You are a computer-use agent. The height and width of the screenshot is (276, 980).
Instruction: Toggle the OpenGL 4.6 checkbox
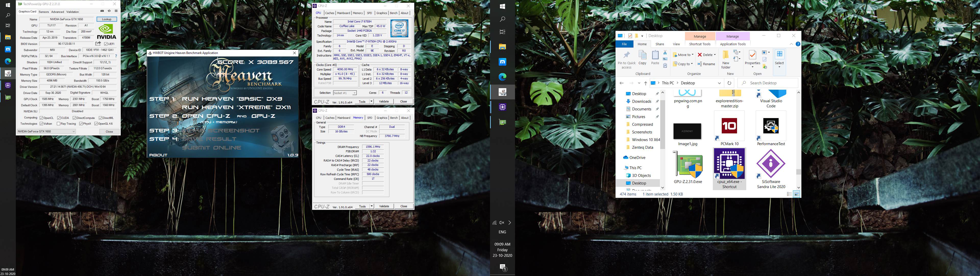(x=96, y=123)
